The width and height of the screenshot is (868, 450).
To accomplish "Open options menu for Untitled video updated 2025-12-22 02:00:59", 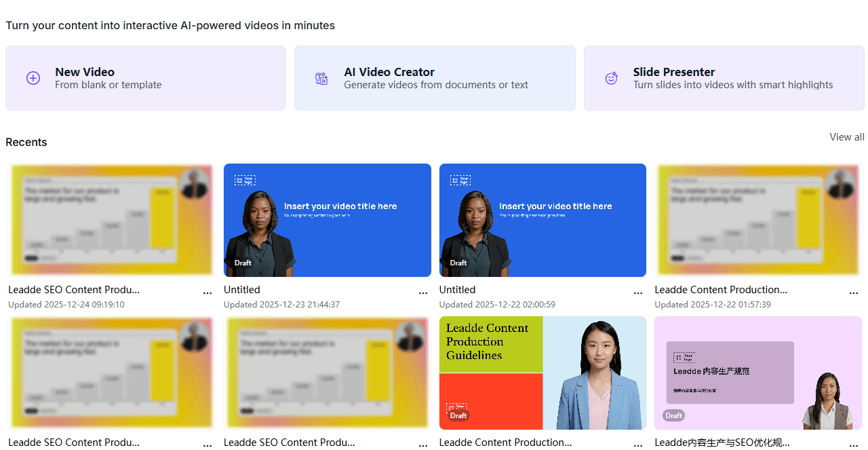I will [x=638, y=293].
